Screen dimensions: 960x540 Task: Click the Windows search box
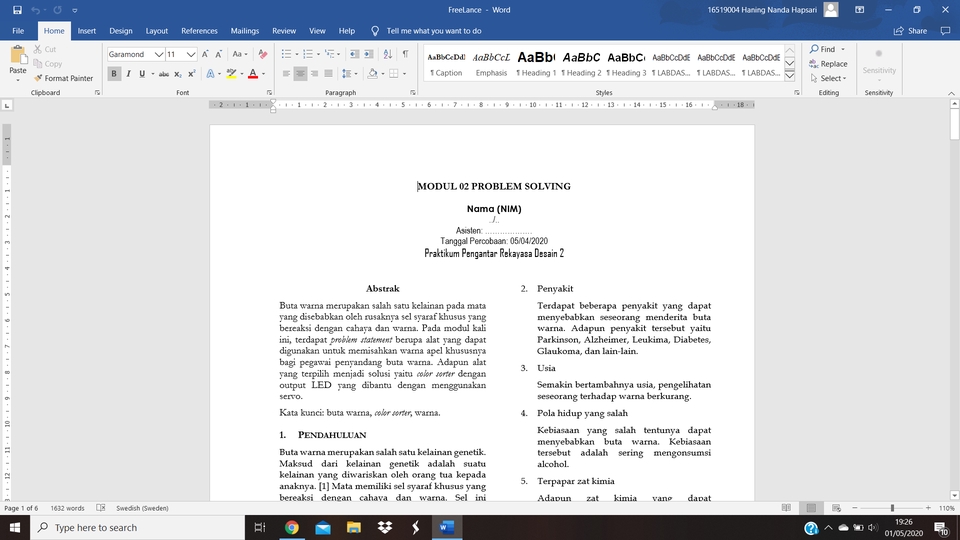click(137, 527)
